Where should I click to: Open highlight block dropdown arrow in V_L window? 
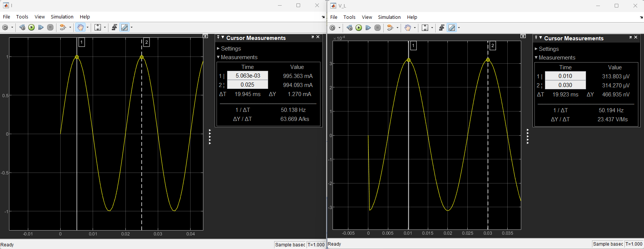coord(397,27)
